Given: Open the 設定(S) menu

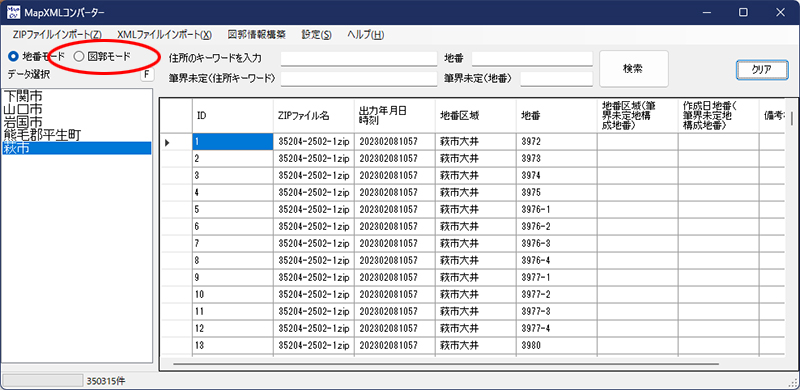Looking at the screenshot, I should tap(316, 35).
